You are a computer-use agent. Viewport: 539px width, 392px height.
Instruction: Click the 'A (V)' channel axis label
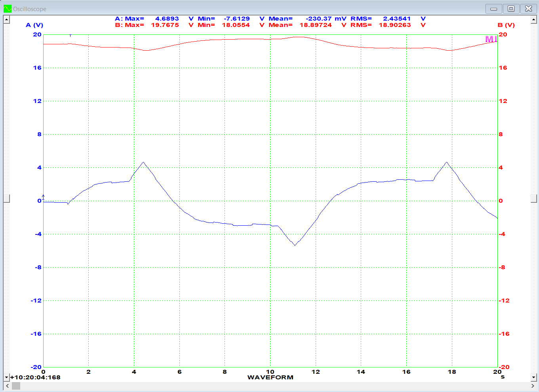pyautogui.click(x=34, y=25)
